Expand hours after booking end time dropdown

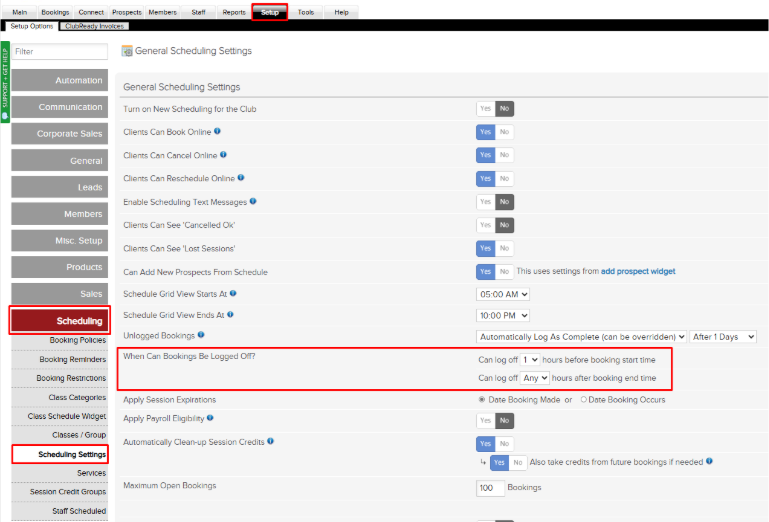pos(535,379)
